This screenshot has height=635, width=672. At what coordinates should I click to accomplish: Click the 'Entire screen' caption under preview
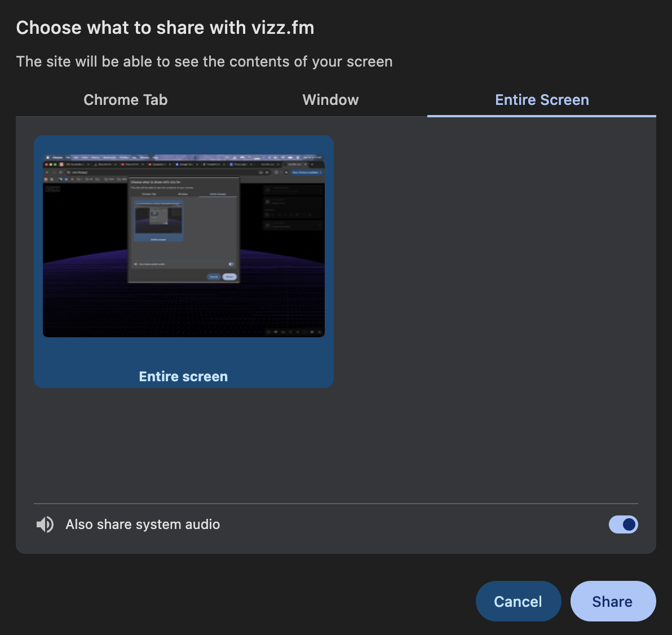pos(183,377)
